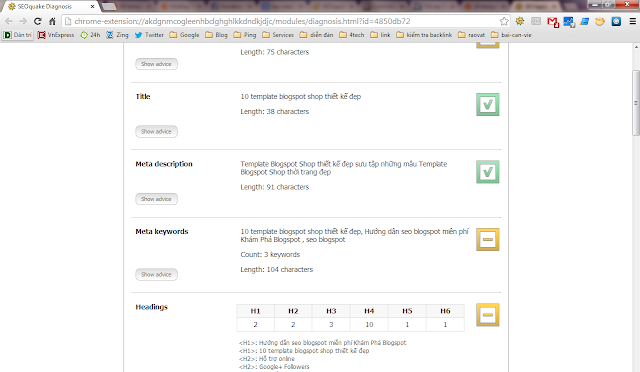
Task: Click the H1 headings table header
Action: 256,311
